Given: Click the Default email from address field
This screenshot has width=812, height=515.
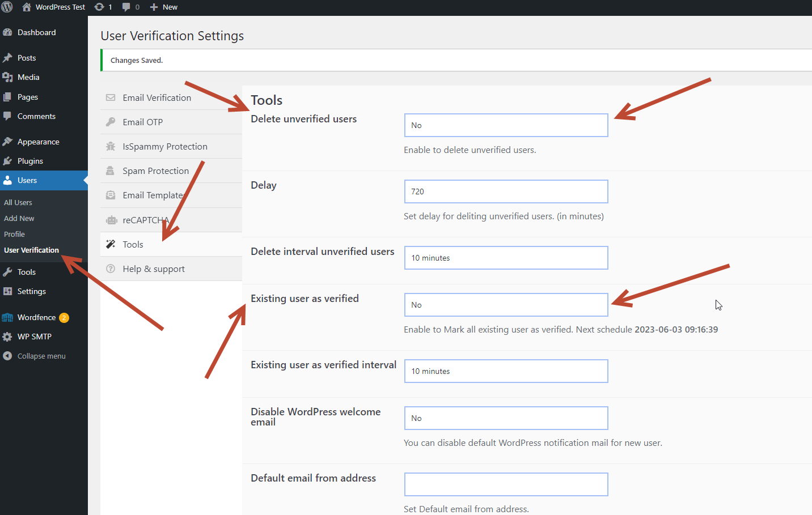Looking at the screenshot, I should point(506,484).
